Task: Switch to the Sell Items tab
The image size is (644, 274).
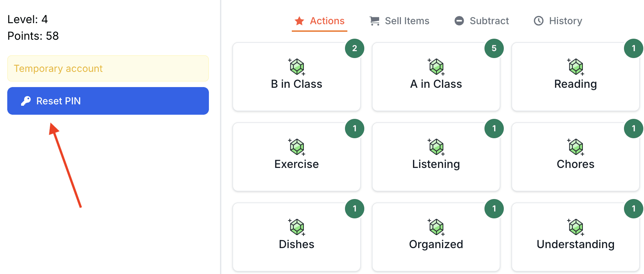Action: pos(399,21)
